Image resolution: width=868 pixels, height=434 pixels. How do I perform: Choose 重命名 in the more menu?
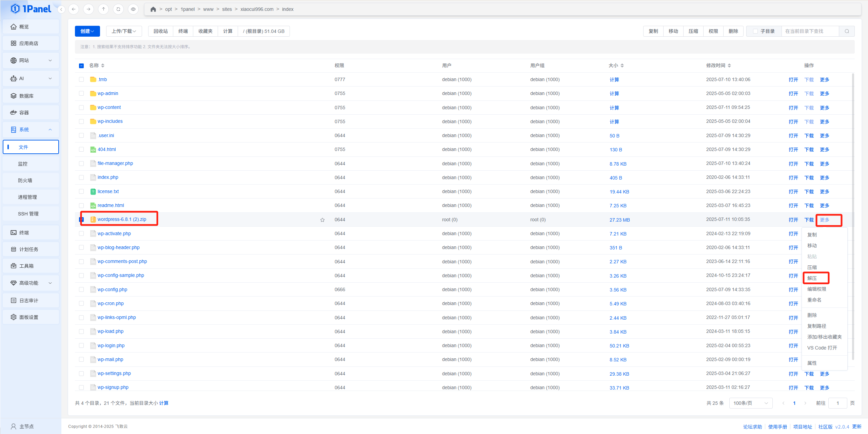[x=814, y=300]
